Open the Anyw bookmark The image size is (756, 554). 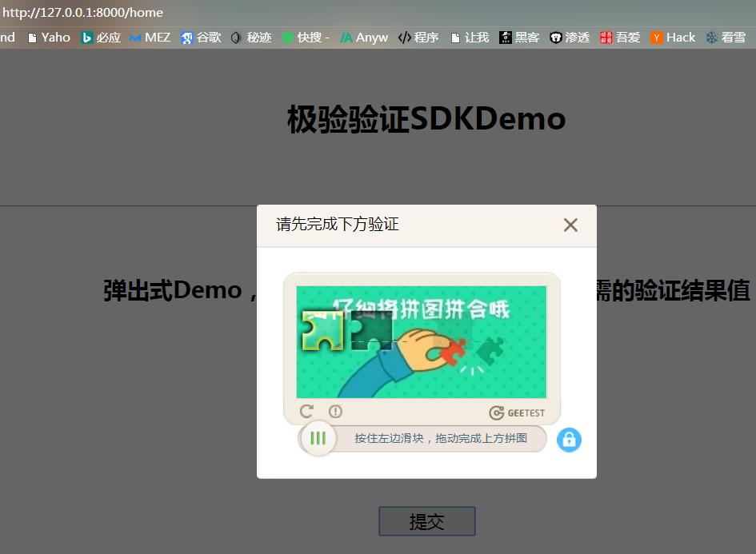[x=364, y=38]
